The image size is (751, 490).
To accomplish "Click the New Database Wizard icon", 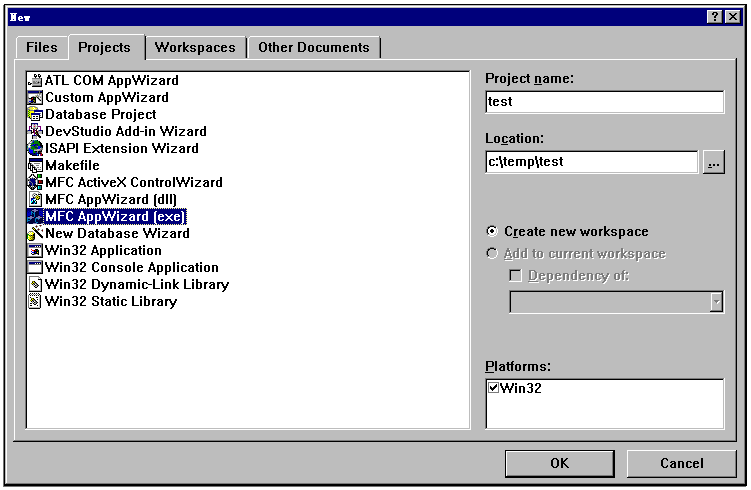I will point(35,234).
